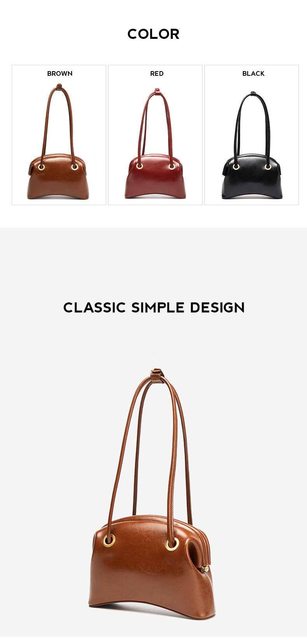Click the CLASSIC SIMPLE DESIGN heading
This screenshot has height=644, width=307.
pos(154,307)
